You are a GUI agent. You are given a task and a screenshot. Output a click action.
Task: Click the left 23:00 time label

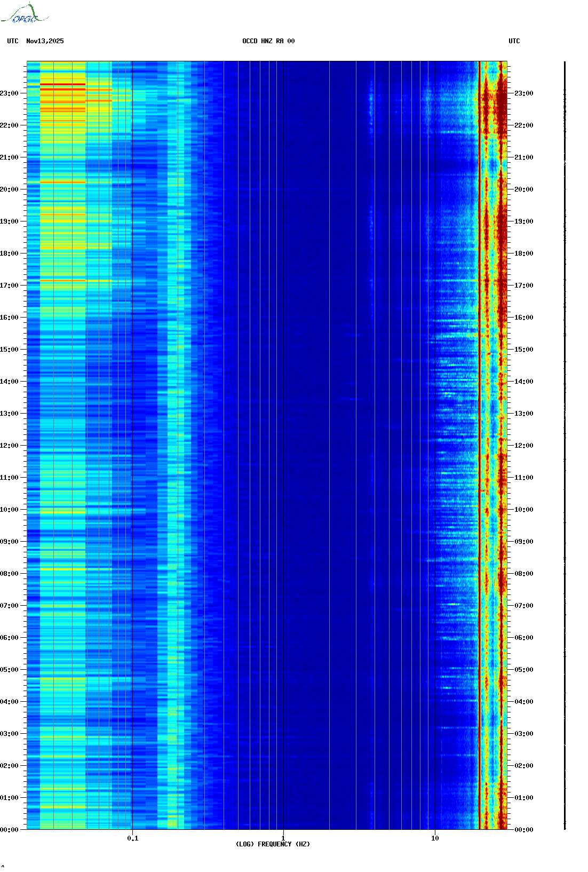pos(9,93)
